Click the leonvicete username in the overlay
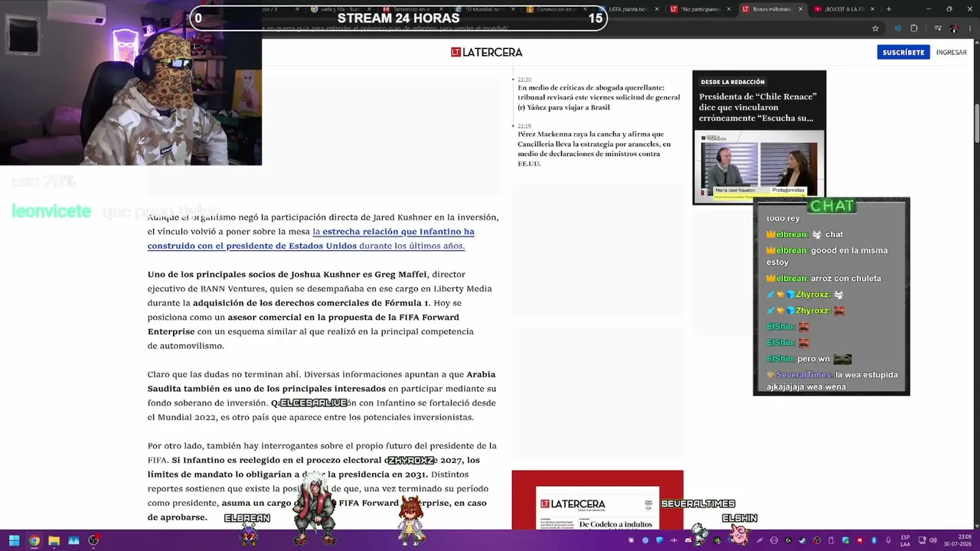This screenshot has height=551, width=980. coord(51,211)
